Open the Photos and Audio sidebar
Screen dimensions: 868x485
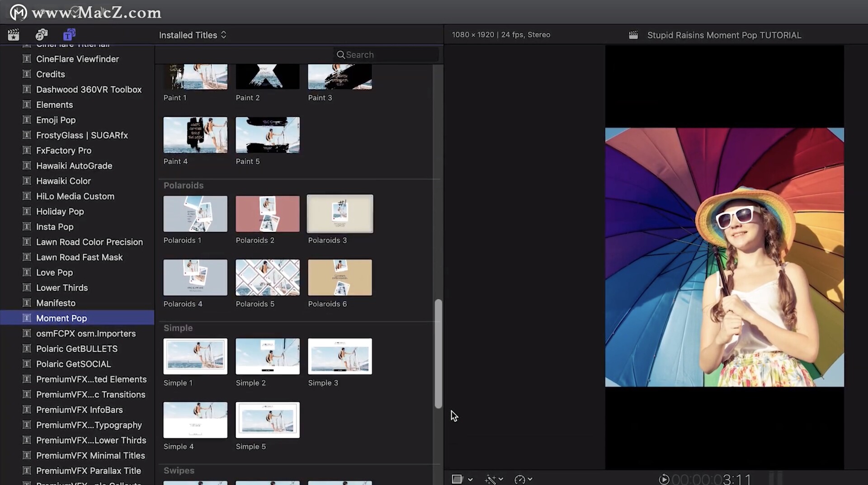coord(42,35)
